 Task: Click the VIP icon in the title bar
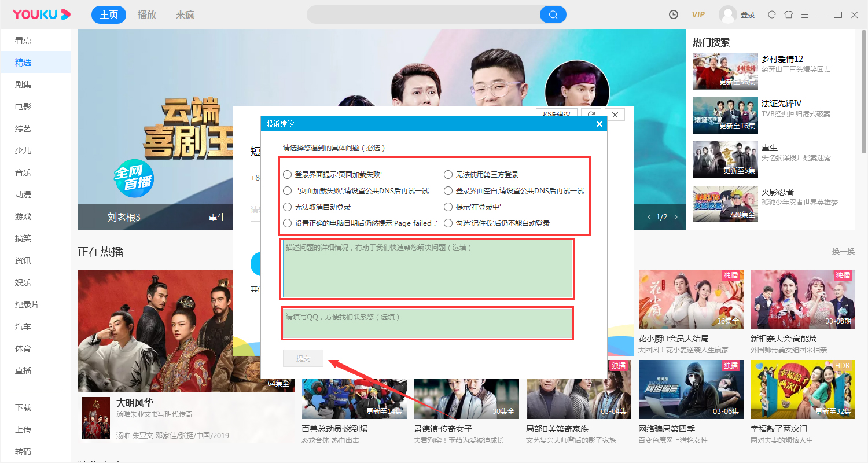tap(698, 14)
